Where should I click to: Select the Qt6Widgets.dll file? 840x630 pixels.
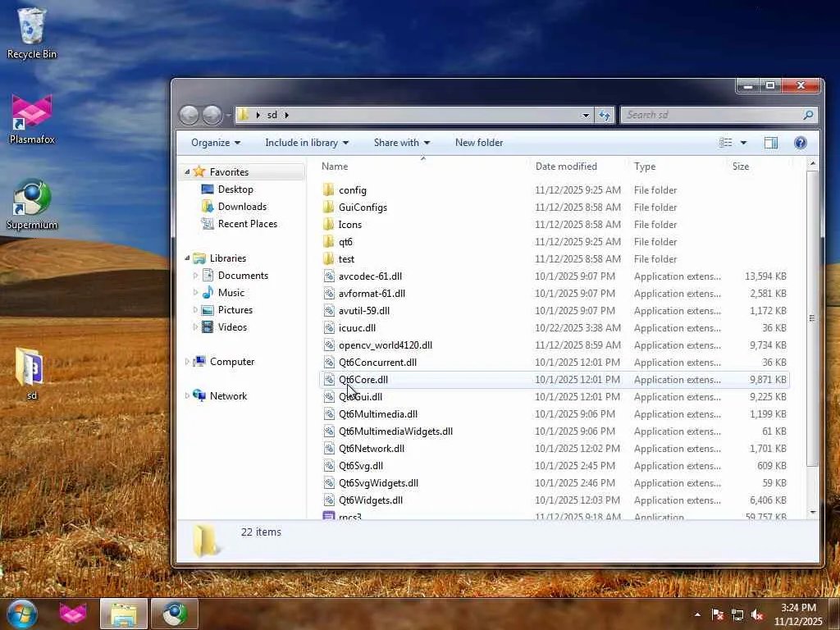pos(555,500)
